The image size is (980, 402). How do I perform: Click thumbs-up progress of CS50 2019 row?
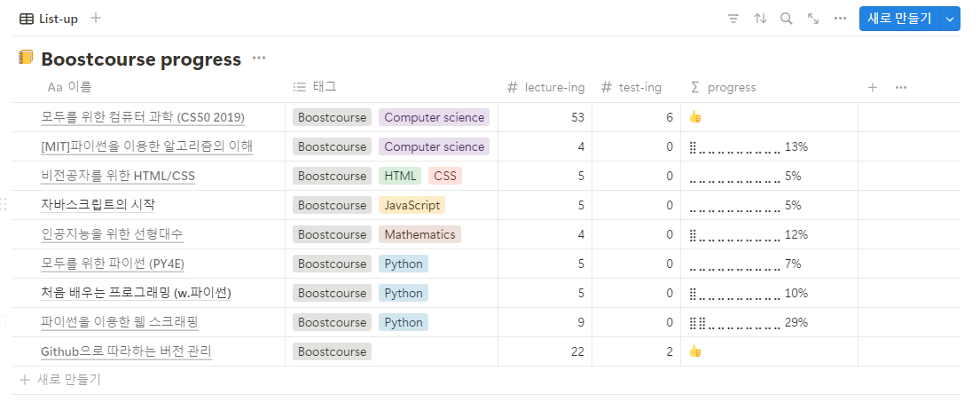pyautogui.click(x=695, y=117)
